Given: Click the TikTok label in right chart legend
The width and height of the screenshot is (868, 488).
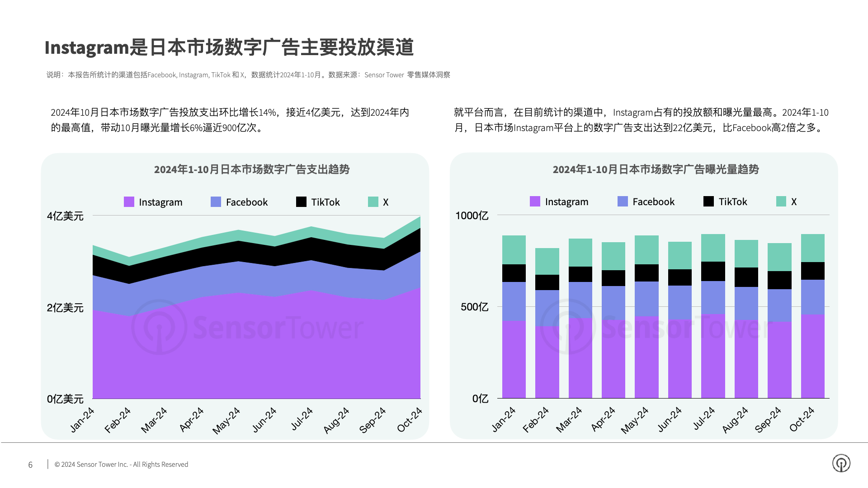Looking at the screenshot, I should coord(733,202).
